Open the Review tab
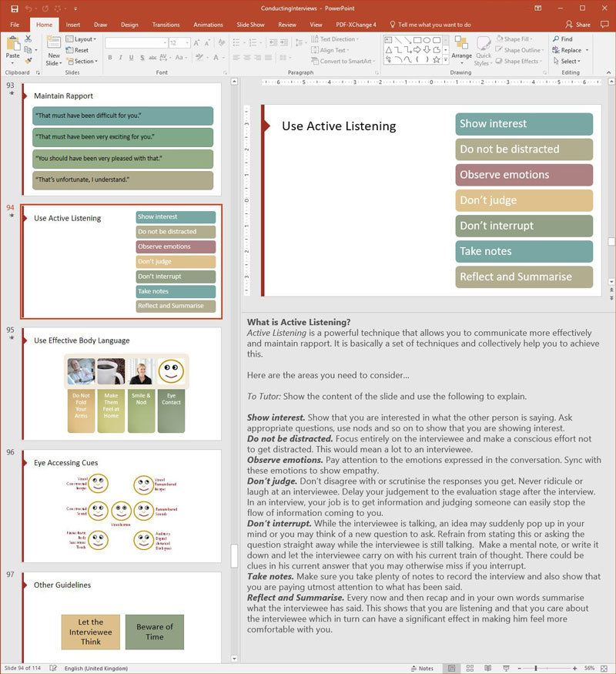616x674 pixels. click(x=287, y=25)
